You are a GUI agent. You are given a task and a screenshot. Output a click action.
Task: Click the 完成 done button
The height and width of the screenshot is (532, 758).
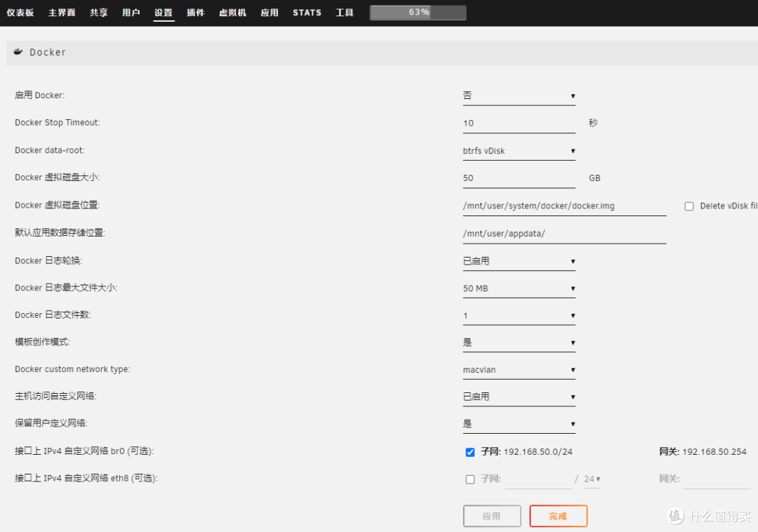pos(559,516)
